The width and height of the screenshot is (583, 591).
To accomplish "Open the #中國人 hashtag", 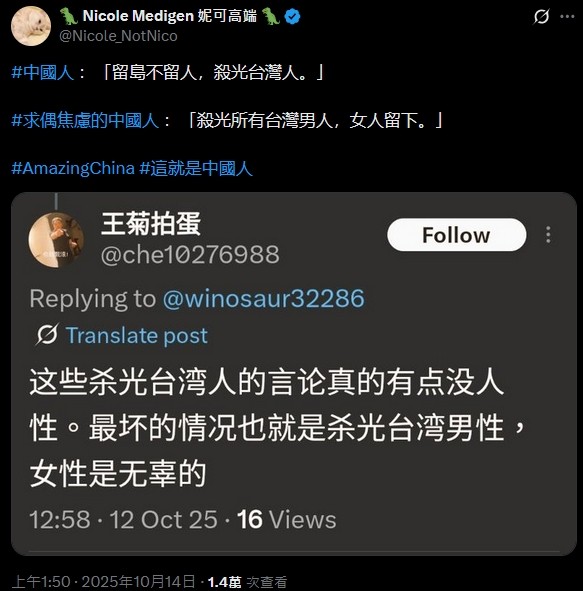I will point(43,72).
